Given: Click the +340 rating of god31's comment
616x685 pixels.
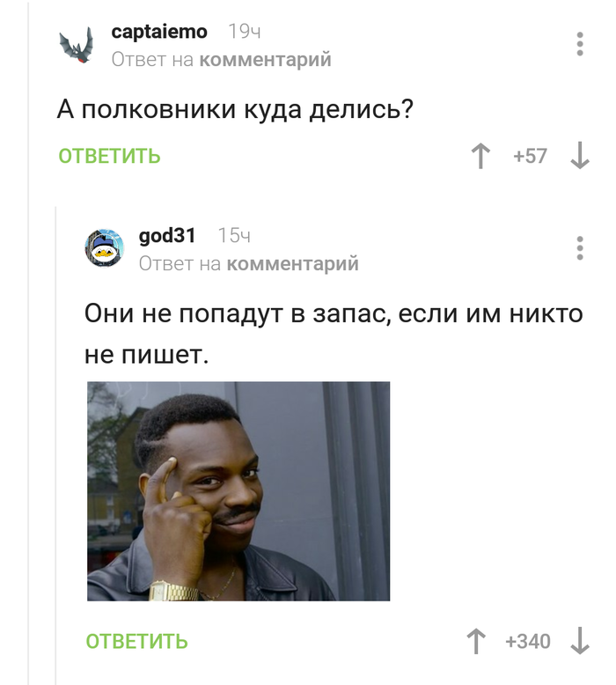Looking at the screenshot, I should click(528, 641).
